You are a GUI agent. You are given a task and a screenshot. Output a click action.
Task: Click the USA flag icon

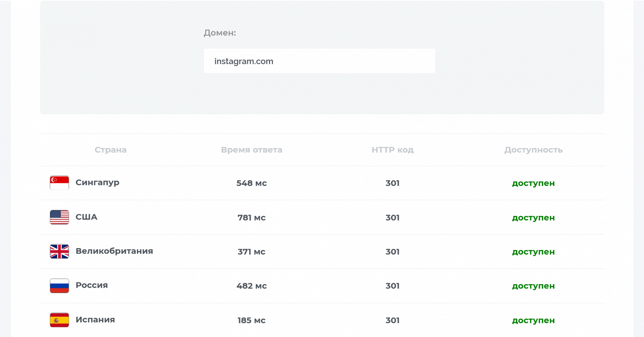coord(59,217)
